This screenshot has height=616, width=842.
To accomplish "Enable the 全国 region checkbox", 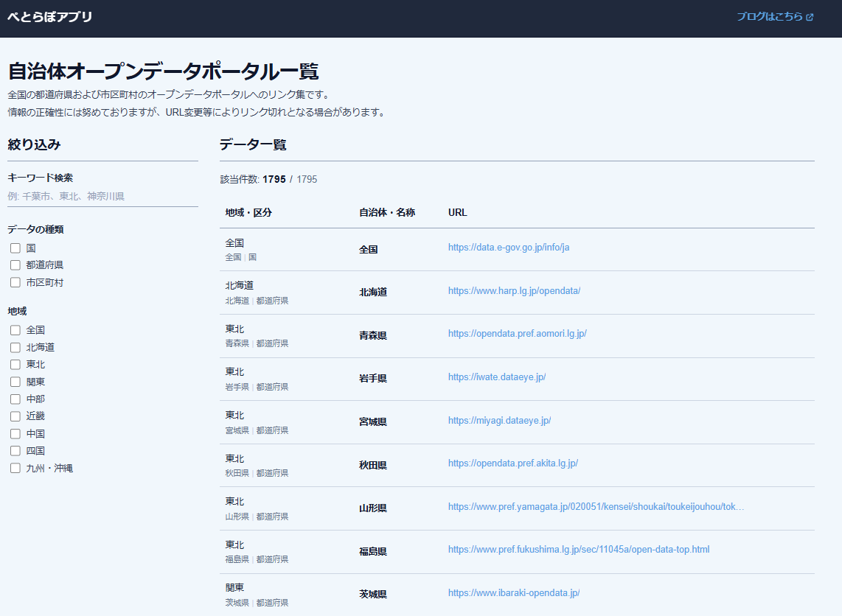I will click(x=15, y=330).
